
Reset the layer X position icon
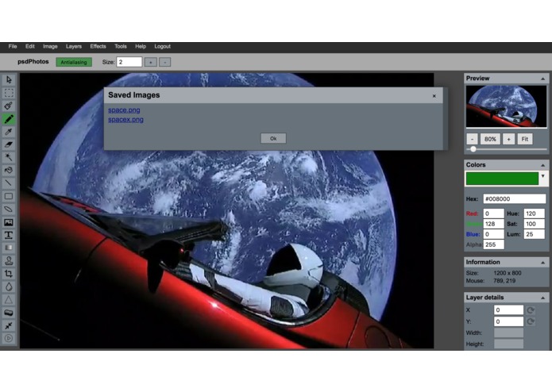point(531,310)
